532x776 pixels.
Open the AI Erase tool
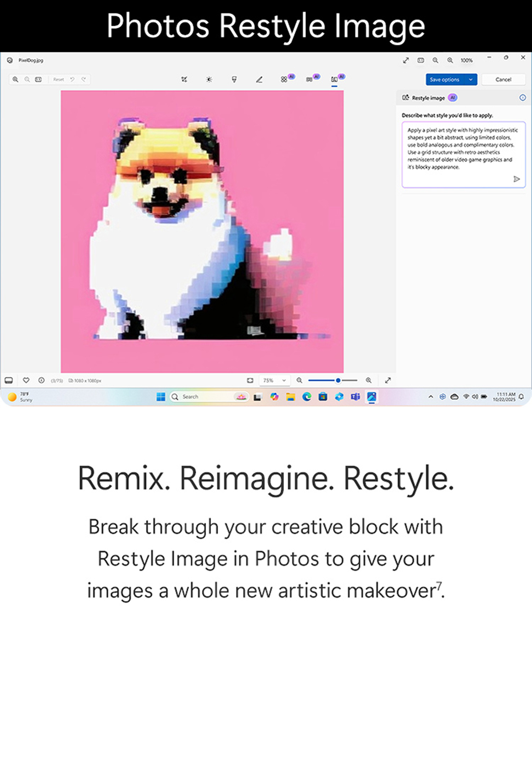(x=284, y=80)
